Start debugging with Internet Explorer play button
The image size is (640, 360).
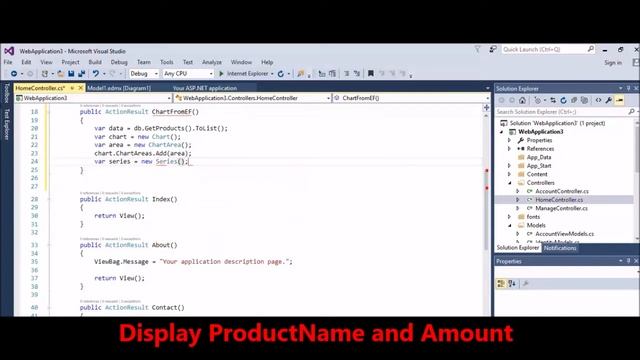221,74
